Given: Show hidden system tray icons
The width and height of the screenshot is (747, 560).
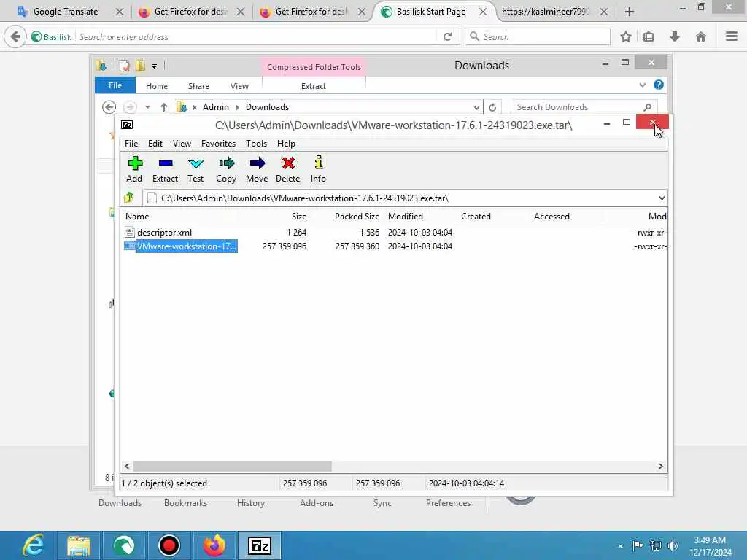Looking at the screenshot, I should pos(620,546).
